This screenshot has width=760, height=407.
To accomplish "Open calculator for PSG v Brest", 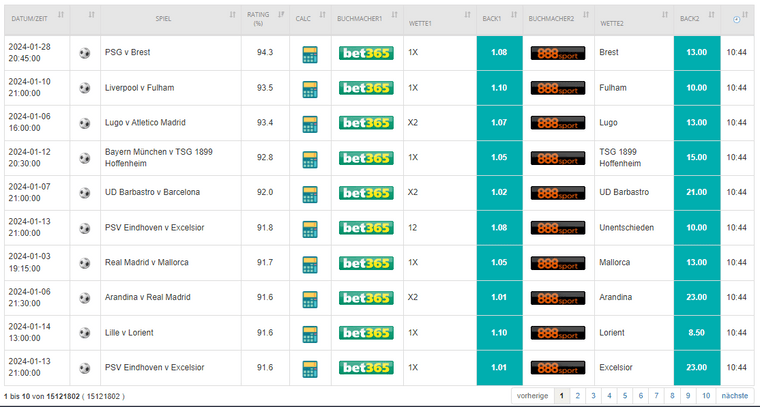I will 310,54.
